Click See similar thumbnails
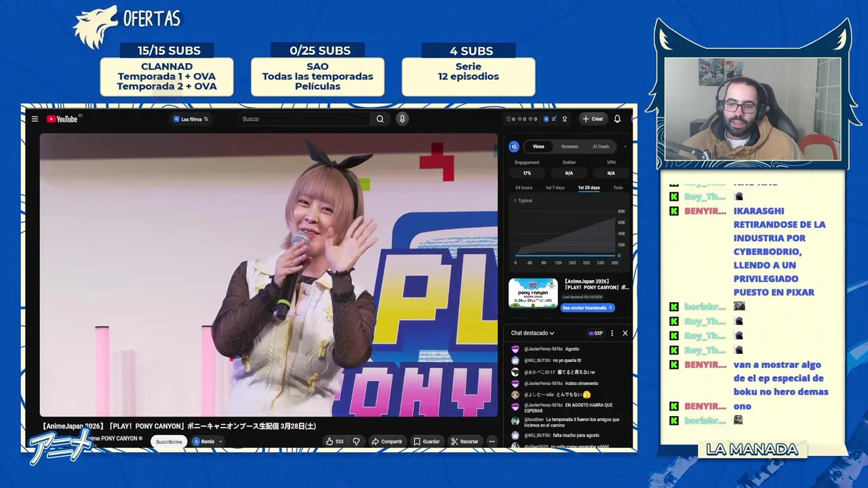Viewport: 868px width, 488px height. point(588,308)
